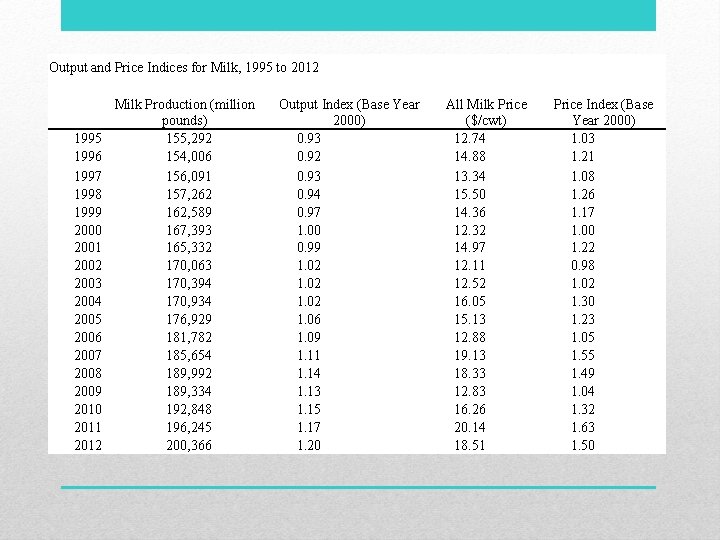This screenshot has width=720, height=540.
Task: Select the price value 14.88
Action: (470, 156)
